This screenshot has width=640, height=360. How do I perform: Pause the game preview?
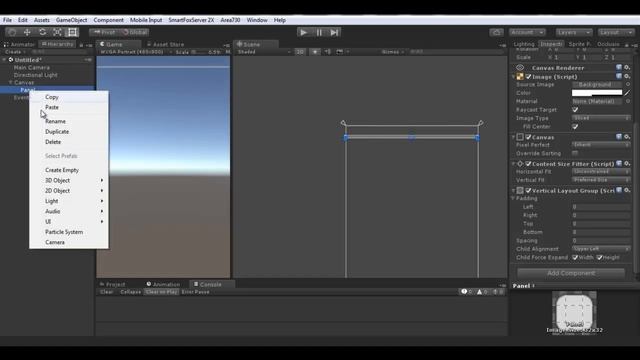[319, 32]
